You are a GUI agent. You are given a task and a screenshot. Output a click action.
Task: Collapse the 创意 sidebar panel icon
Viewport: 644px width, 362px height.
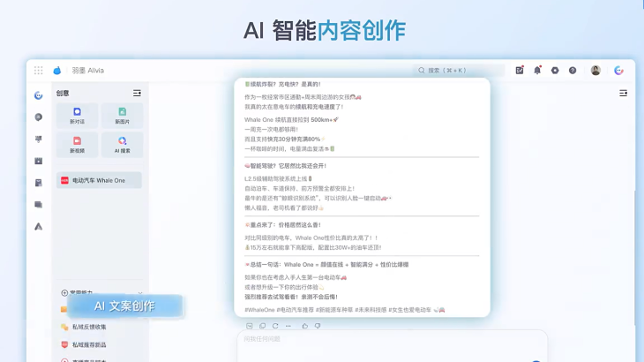137,94
